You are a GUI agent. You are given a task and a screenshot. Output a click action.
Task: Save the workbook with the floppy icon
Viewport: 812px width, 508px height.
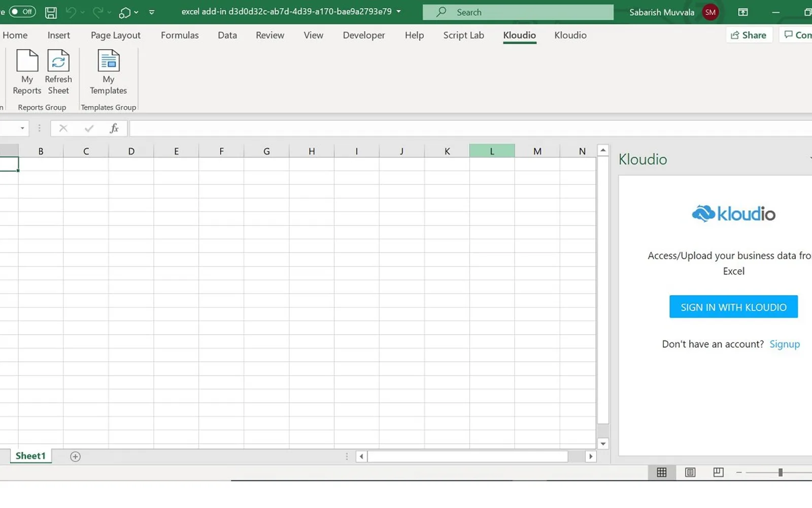(51, 12)
